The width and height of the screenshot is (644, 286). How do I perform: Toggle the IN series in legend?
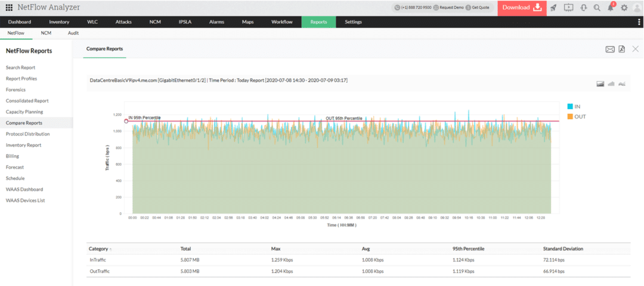pyautogui.click(x=574, y=106)
